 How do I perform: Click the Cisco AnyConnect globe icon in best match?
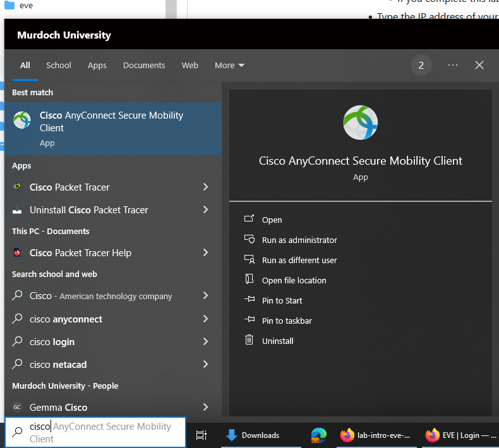tap(22, 120)
